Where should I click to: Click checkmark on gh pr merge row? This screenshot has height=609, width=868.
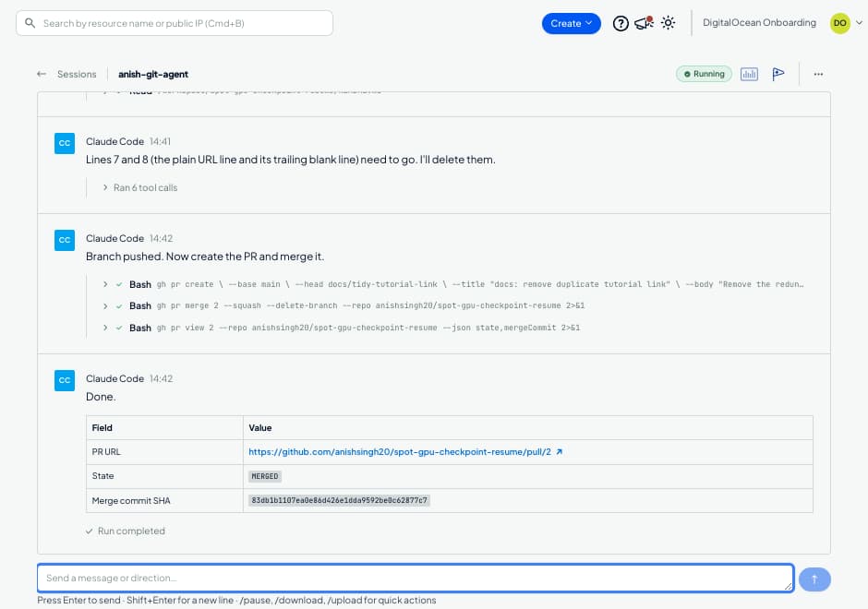tap(119, 305)
